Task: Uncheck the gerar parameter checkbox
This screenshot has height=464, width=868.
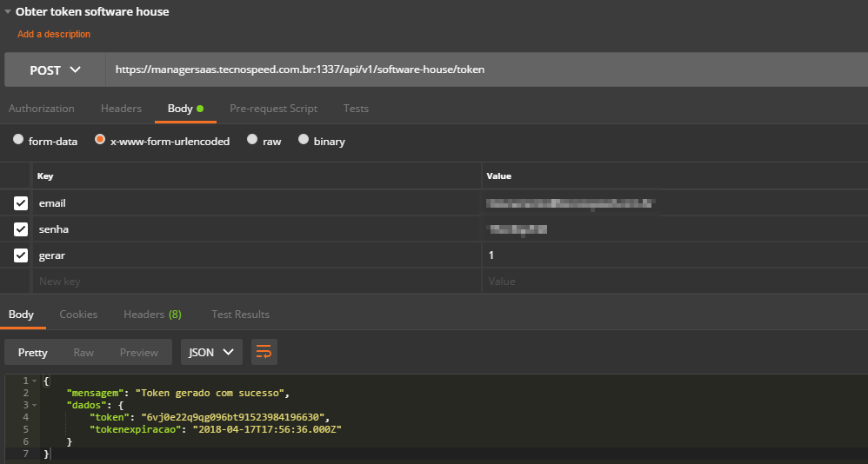Action: point(21,255)
